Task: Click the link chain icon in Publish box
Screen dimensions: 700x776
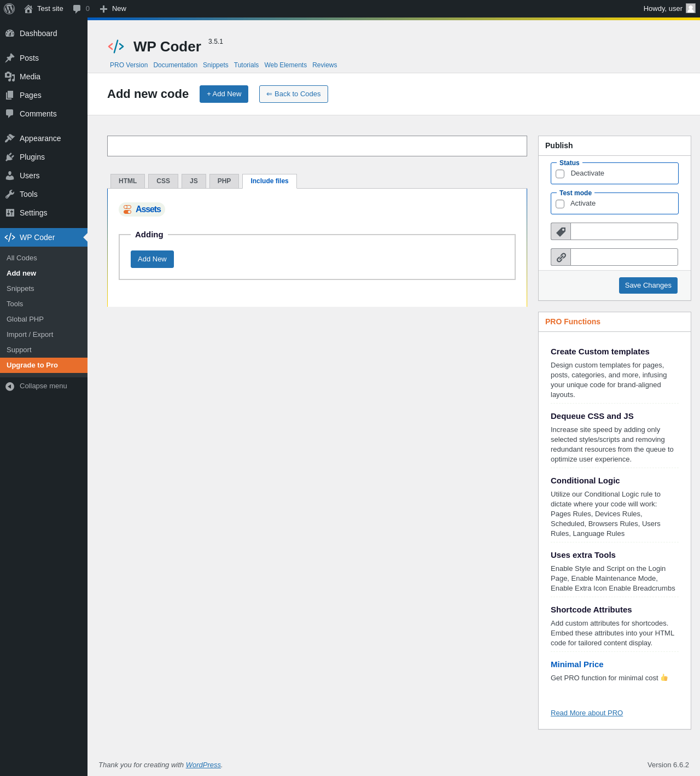Action: 561,257
